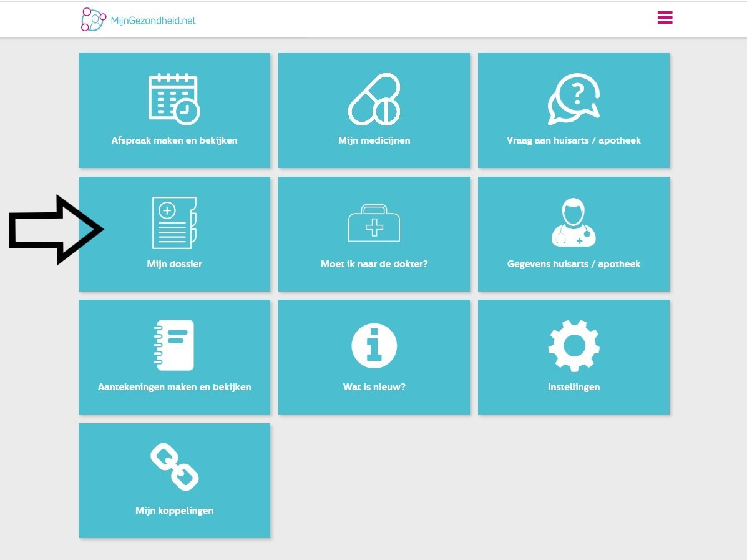Open the pink hamburger menu
The height and width of the screenshot is (560, 747).
(665, 17)
